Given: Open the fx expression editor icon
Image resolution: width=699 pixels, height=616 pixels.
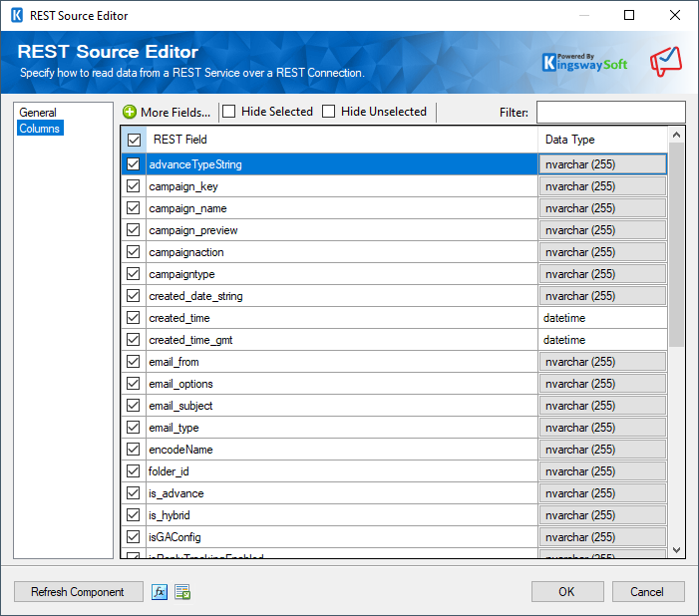Looking at the screenshot, I should coord(160,592).
